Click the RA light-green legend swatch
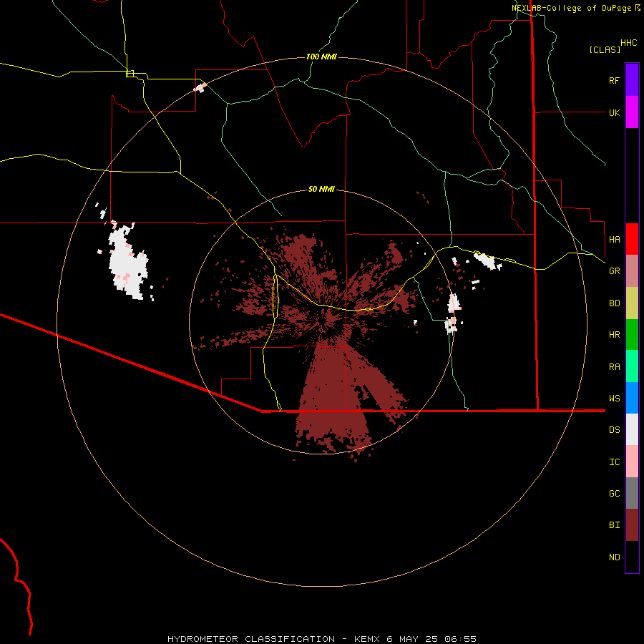 pyautogui.click(x=632, y=366)
